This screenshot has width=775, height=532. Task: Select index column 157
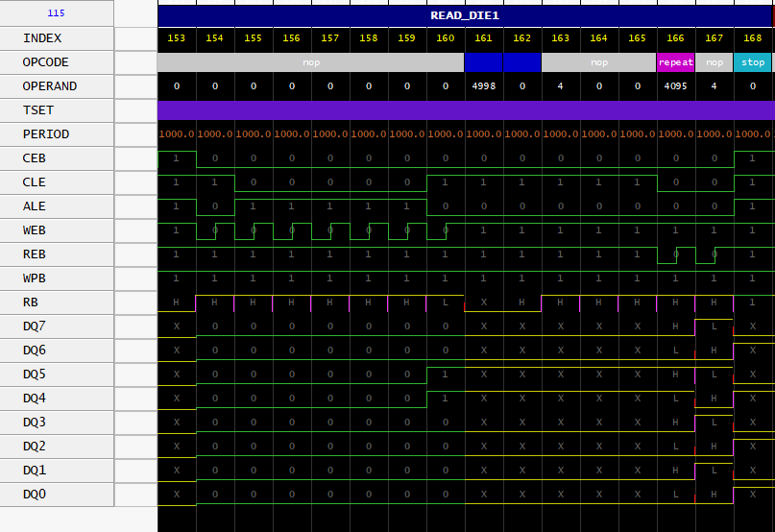click(x=330, y=38)
